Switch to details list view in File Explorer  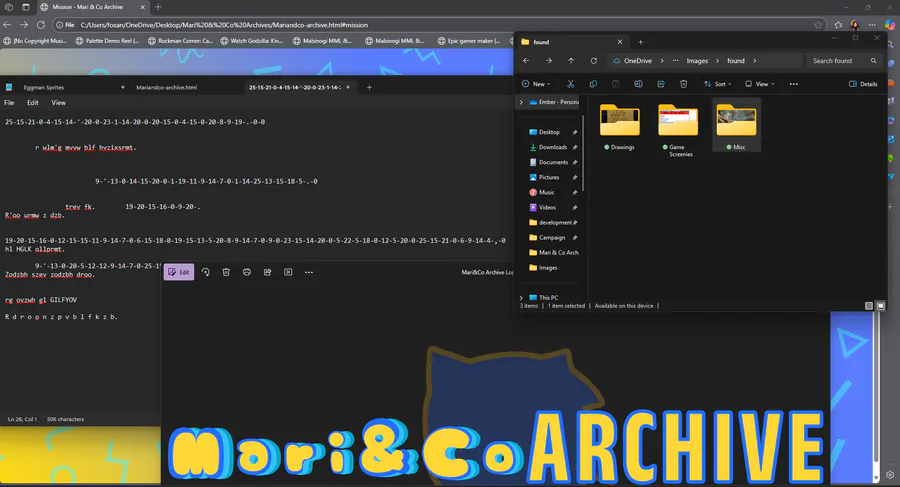coord(868,306)
